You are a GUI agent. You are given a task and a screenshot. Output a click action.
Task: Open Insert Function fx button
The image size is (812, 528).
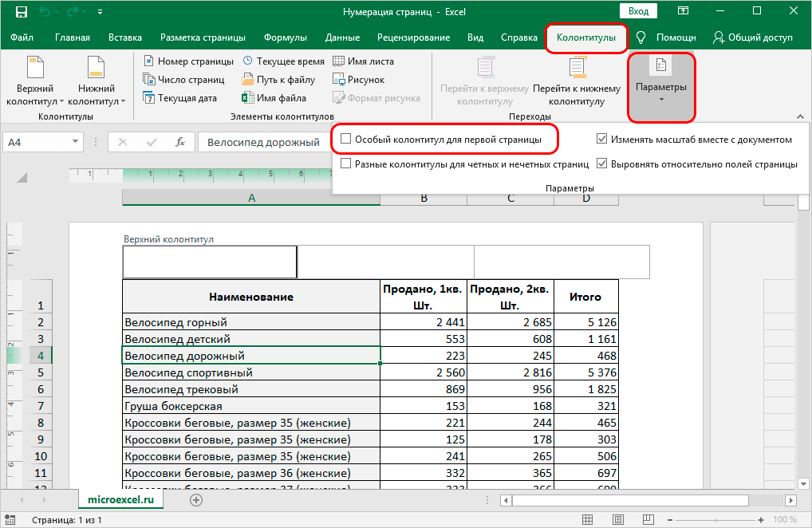tap(180, 142)
